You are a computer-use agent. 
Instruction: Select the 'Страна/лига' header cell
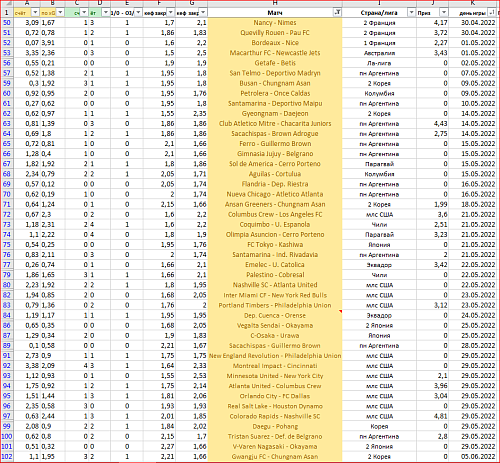379,13
